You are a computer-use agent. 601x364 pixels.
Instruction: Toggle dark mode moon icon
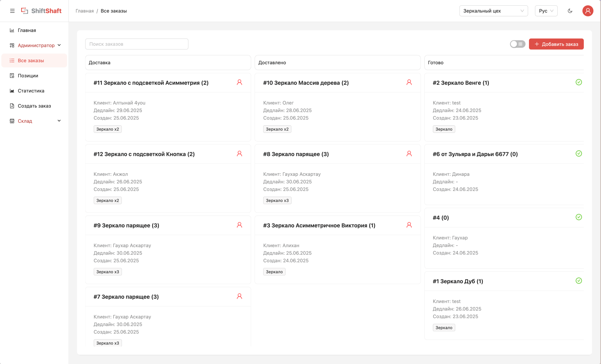point(570,11)
